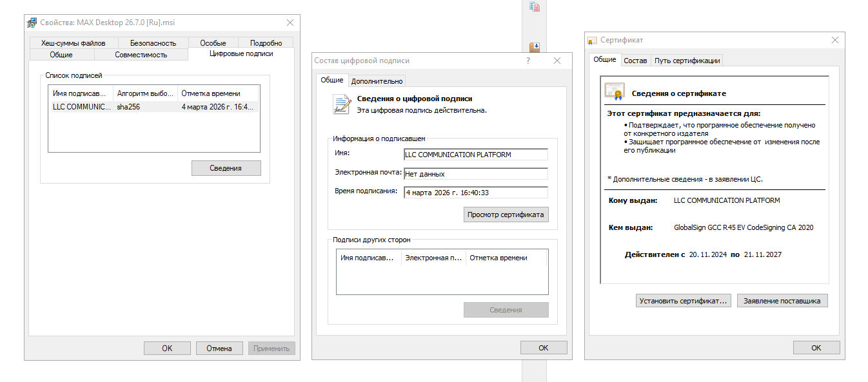Click Отметка времени header in signature list
This screenshot has height=382, width=868.
218,93
